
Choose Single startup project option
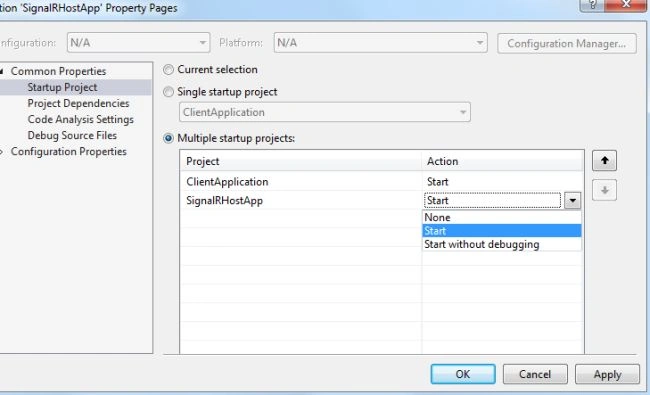pos(168,92)
